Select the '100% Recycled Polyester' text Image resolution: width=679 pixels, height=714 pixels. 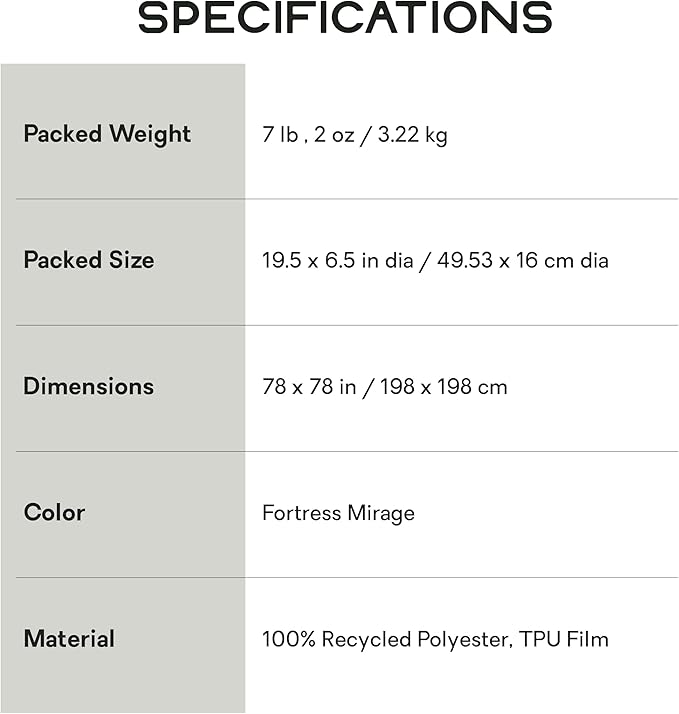(x=386, y=639)
